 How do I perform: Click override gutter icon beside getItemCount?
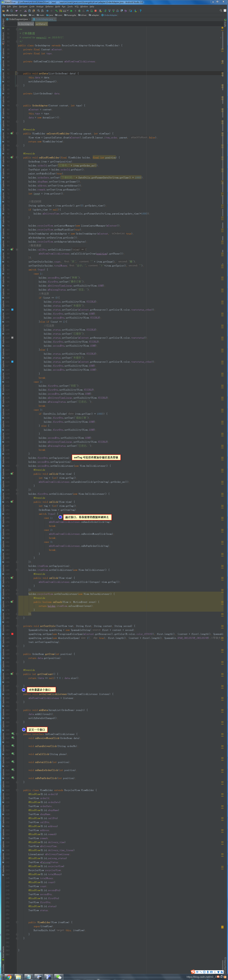[12, 674]
